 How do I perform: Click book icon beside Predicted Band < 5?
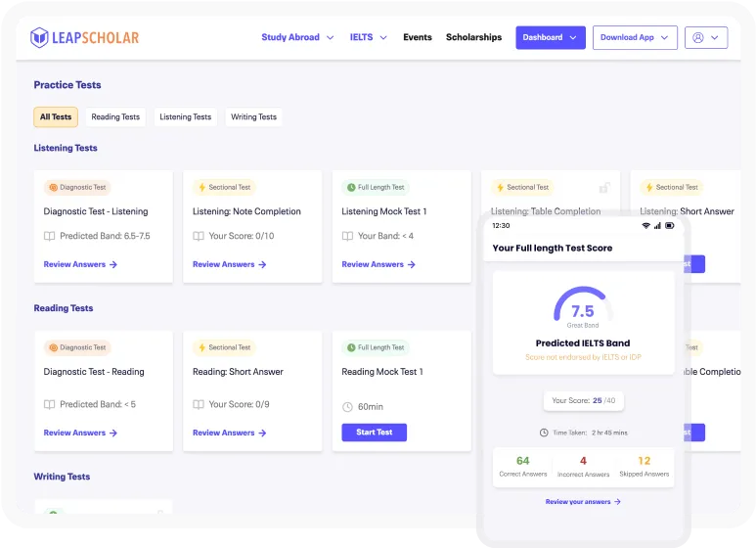pos(49,404)
